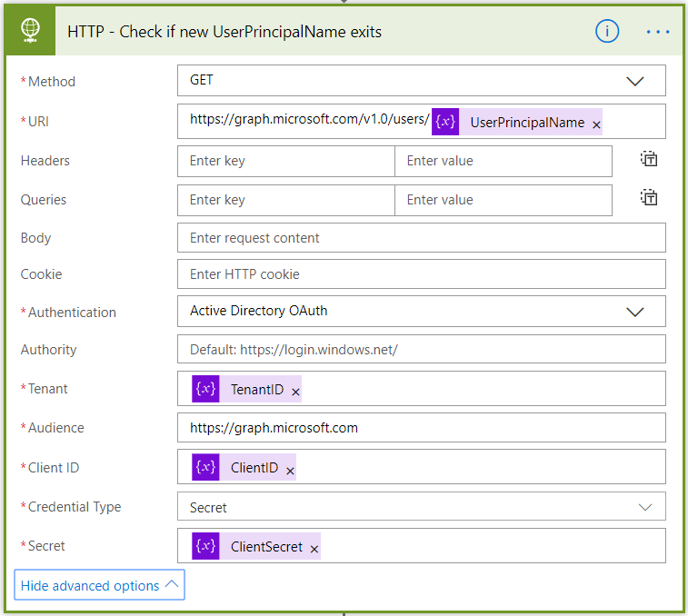688x616 pixels.
Task: Click the UserPrincipalName variable icon
Action: [x=445, y=122]
